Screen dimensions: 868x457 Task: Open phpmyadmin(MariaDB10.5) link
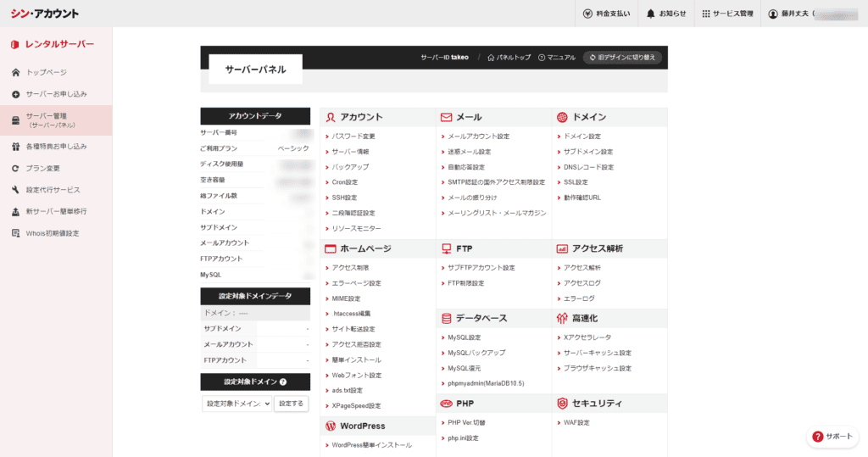pyautogui.click(x=486, y=383)
